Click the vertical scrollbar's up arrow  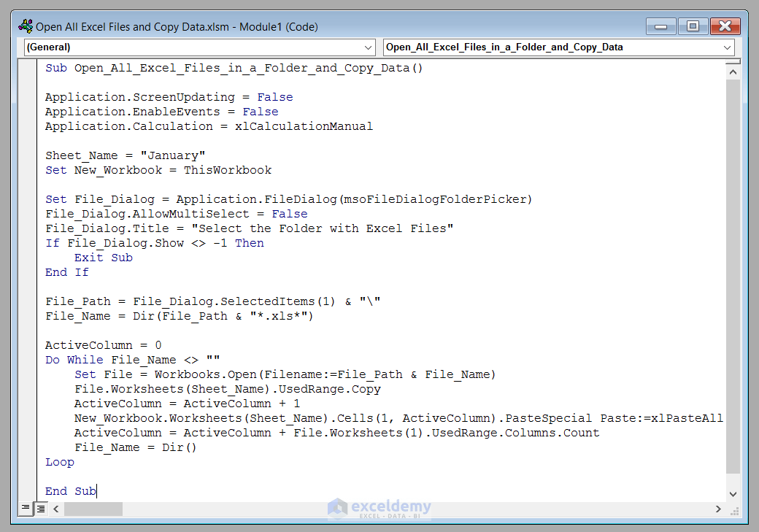point(733,71)
